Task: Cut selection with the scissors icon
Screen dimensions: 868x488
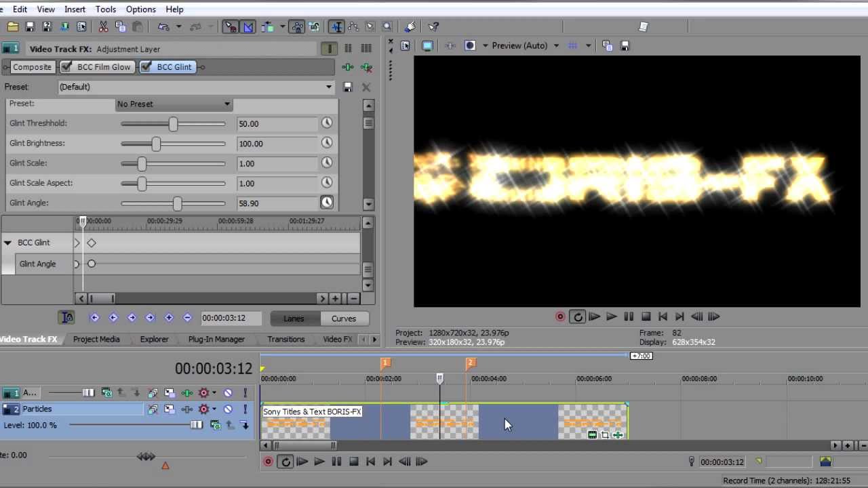Action: point(103,27)
